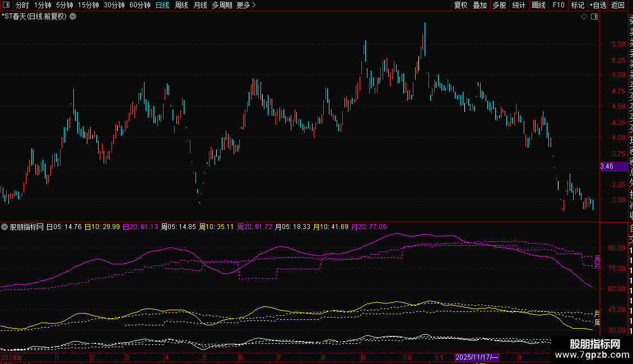Open the 统计 statistics tool
This screenshot has width=633, height=364.
[519, 5]
